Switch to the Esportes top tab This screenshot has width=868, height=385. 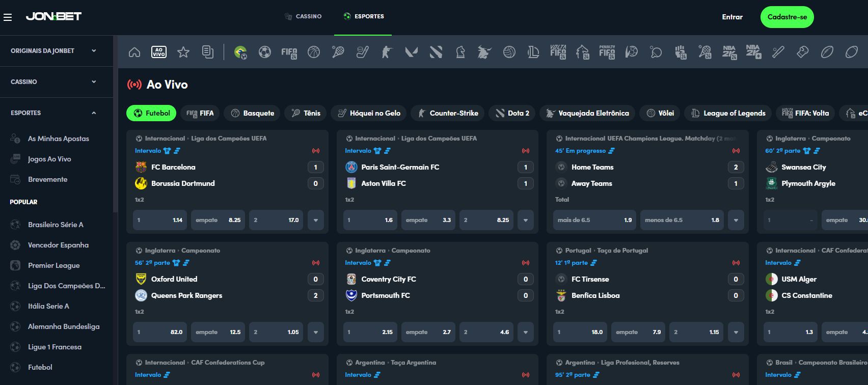[x=363, y=17]
